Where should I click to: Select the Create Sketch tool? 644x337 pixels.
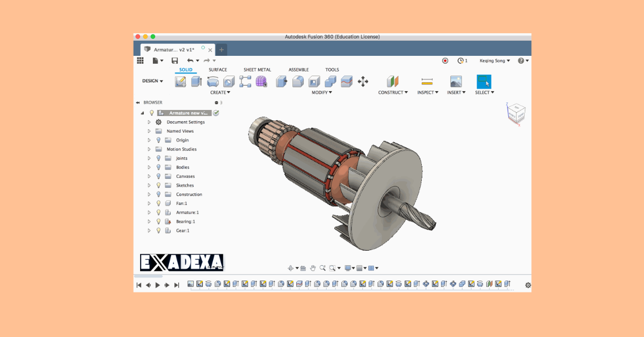pos(180,82)
